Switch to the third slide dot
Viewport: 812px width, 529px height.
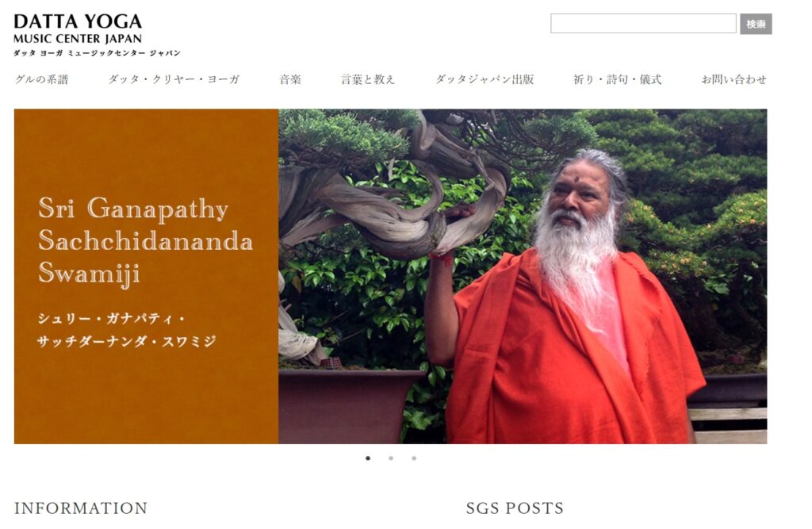[414, 458]
